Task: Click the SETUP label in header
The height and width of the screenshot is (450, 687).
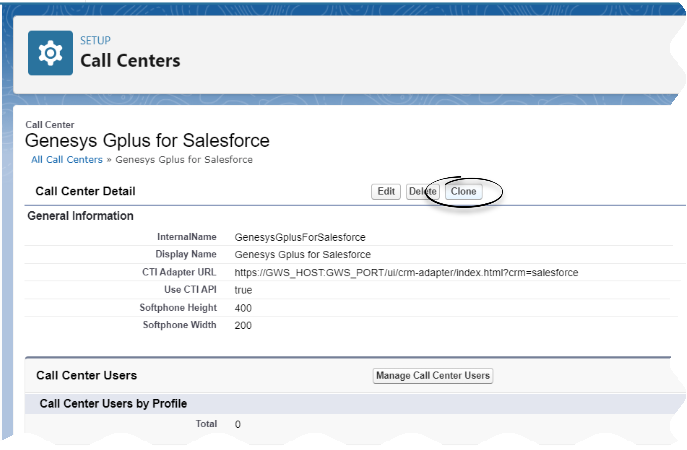Action: 96,40
